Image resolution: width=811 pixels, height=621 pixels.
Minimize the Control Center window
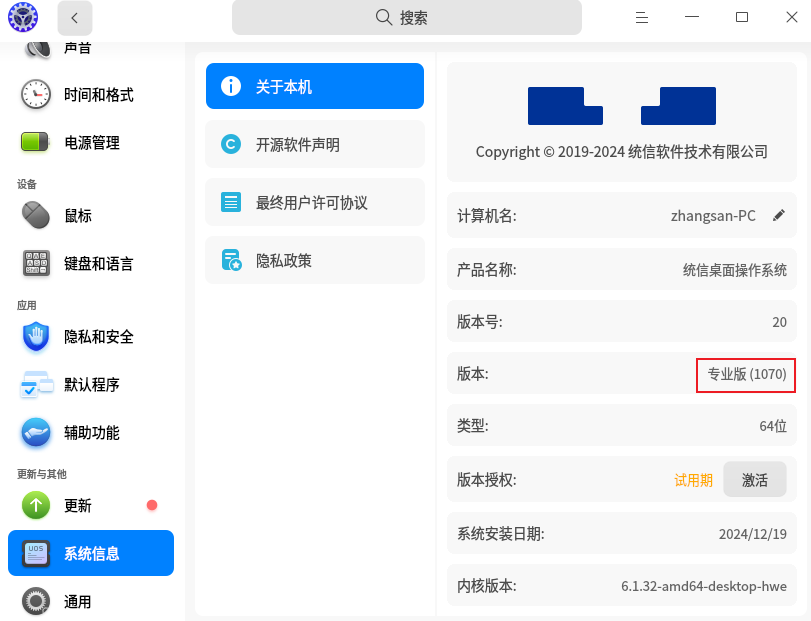point(692,18)
